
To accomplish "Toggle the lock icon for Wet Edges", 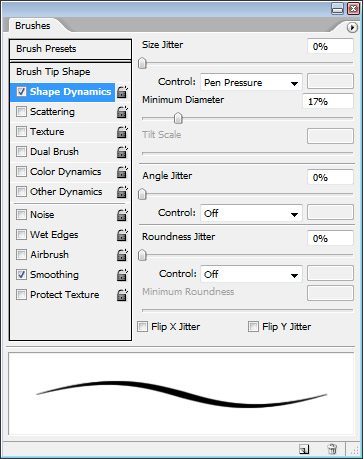I will (x=122, y=235).
